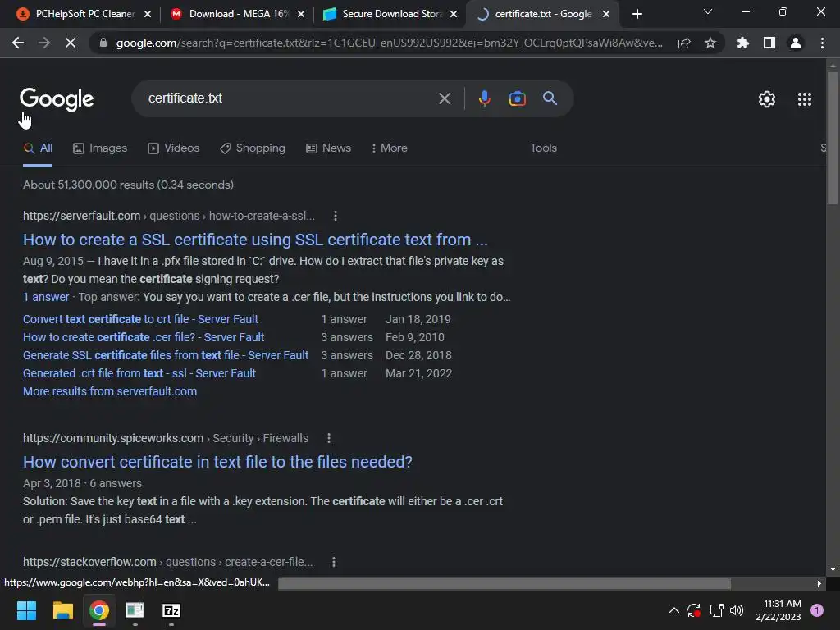Select the Videos search filter
The height and width of the screenshot is (630, 840).
tap(174, 148)
